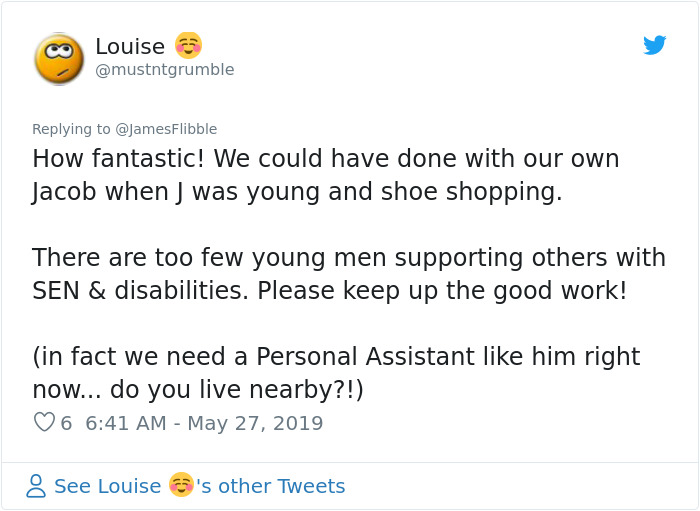Click the person silhouette icon in footer
This screenshot has width=700, height=511.
[36, 486]
